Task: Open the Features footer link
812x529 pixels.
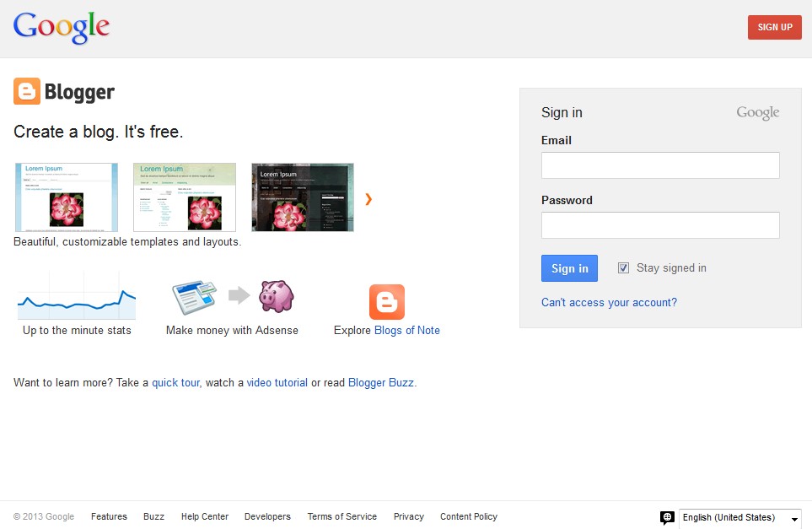Action: [109, 516]
